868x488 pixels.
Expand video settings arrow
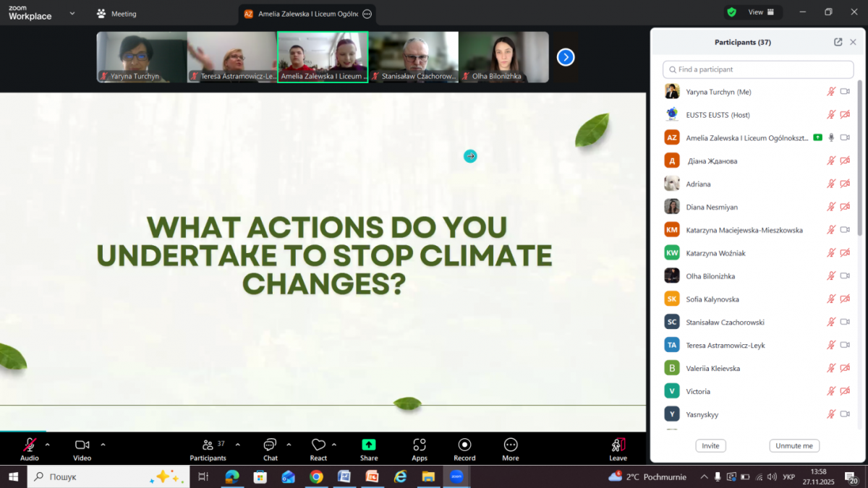click(103, 445)
